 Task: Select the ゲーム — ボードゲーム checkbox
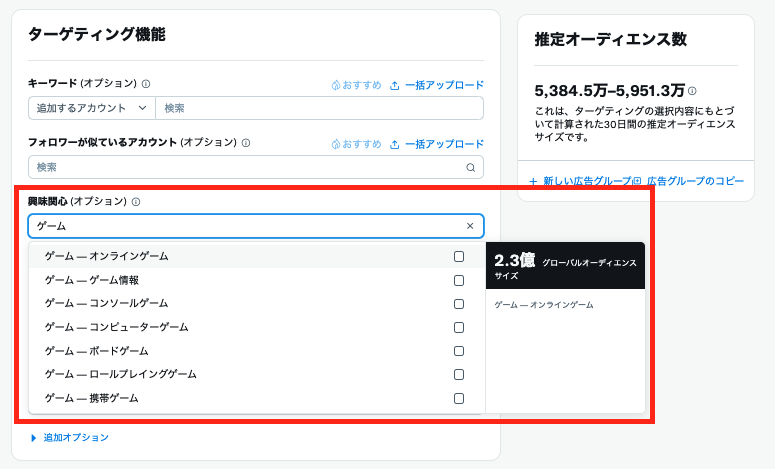pos(459,351)
